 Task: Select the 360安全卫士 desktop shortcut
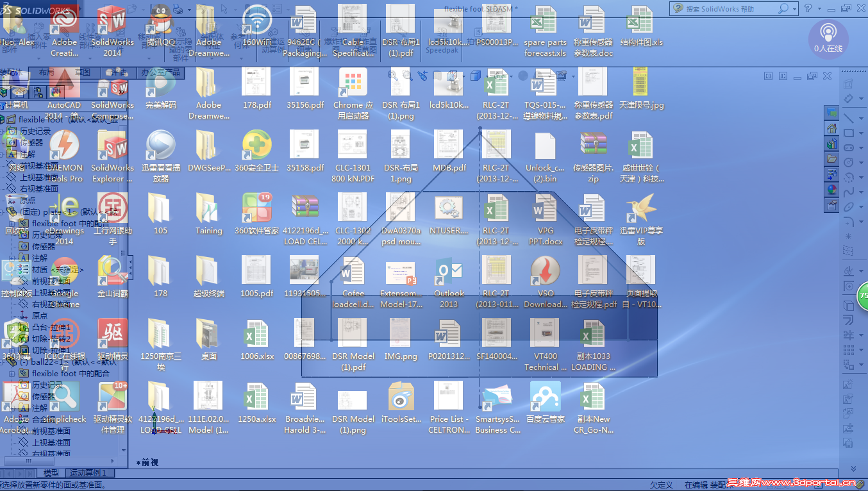click(257, 151)
